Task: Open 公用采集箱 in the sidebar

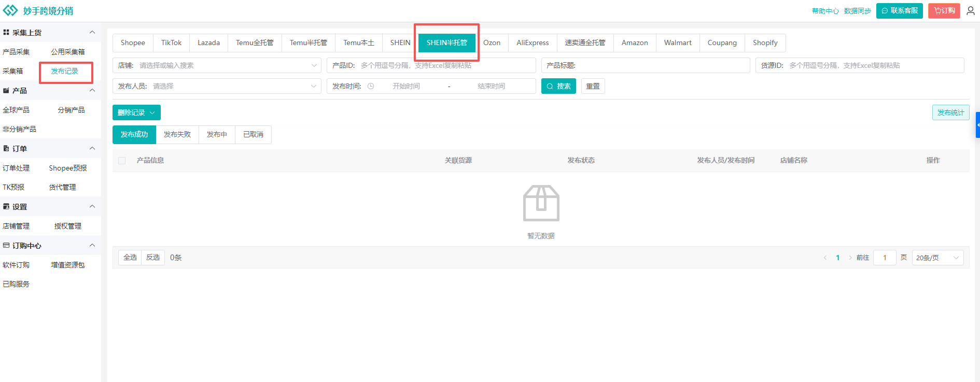Action: click(x=68, y=52)
